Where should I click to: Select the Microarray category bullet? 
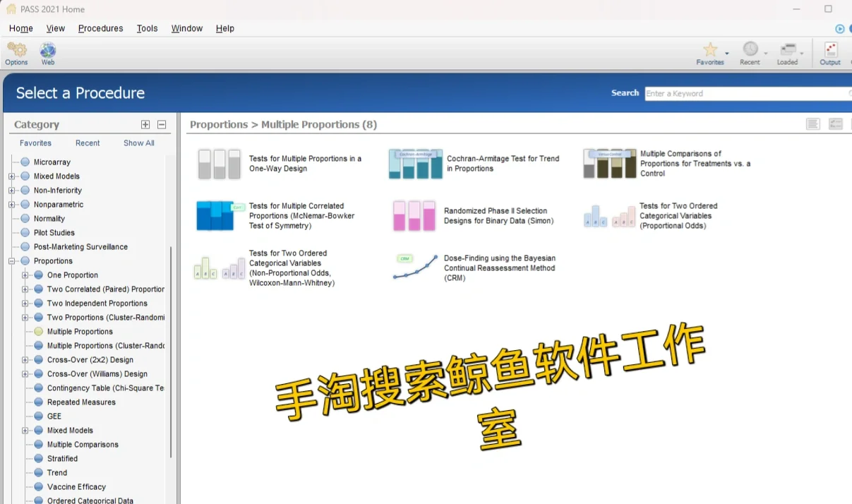coord(25,162)
